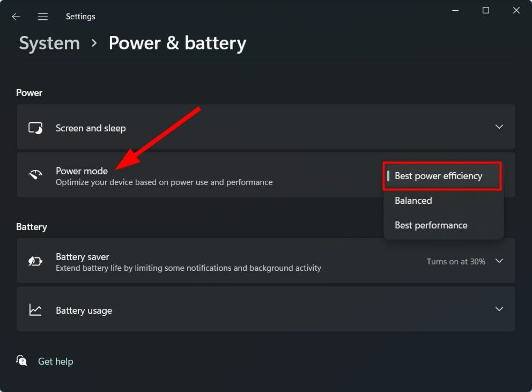Click the Get help icon
Viewport: 532px width, 392px height.
pos(21,361)
